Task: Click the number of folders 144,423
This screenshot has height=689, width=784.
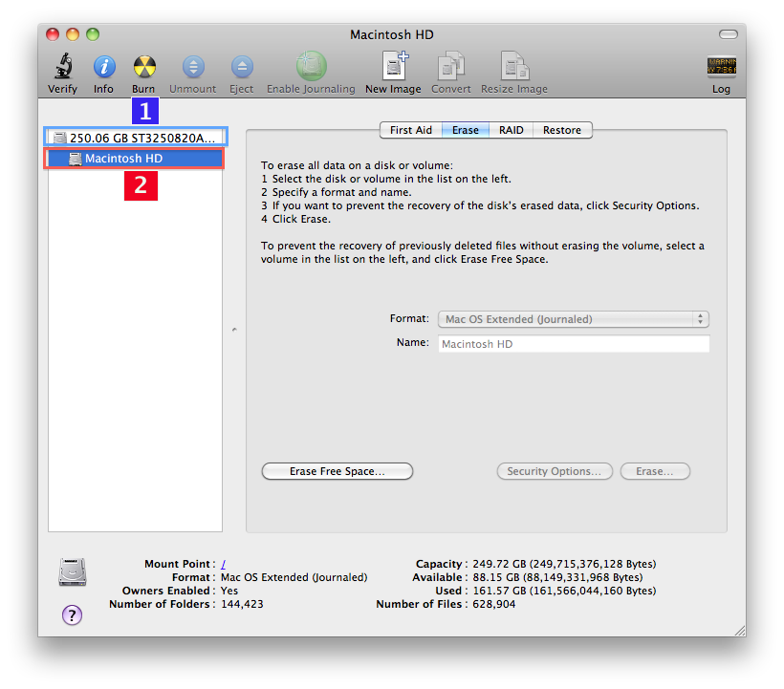Action: pos(242,605)
